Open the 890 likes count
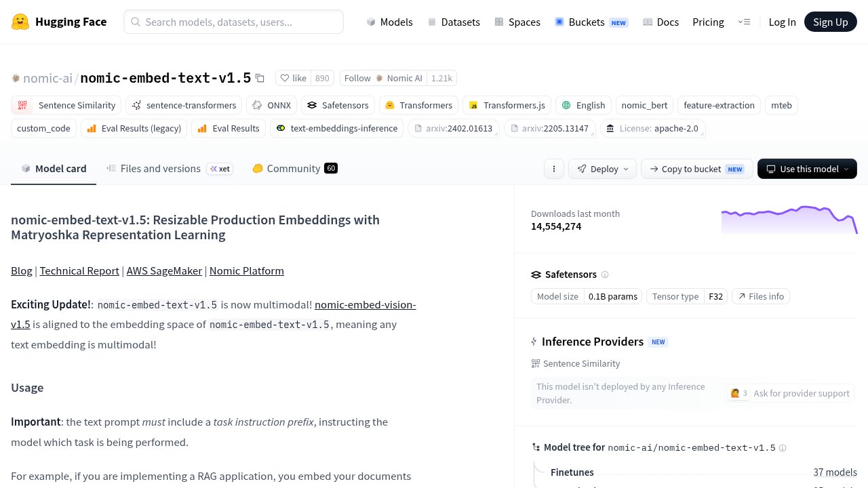Image resolution: width=868 pixels, height=488 pixels. [x=323, y=78]
